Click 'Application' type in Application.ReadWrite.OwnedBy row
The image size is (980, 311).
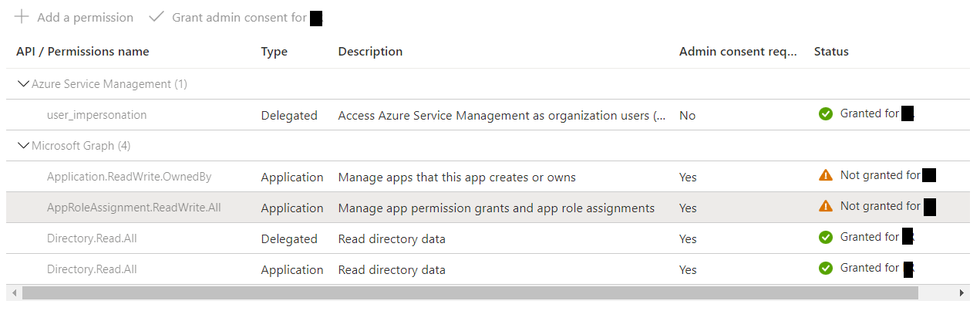coord(292,177)
